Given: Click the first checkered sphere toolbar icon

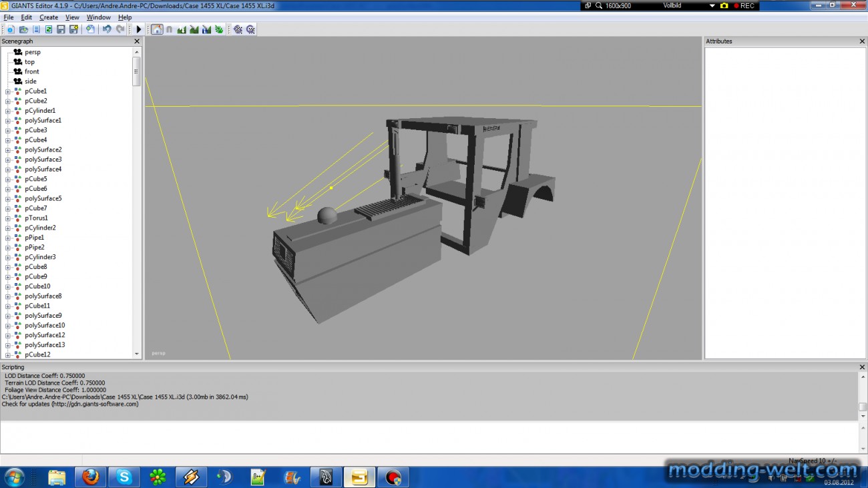Looking at the screenshot, I should click(x=238, y=29).
